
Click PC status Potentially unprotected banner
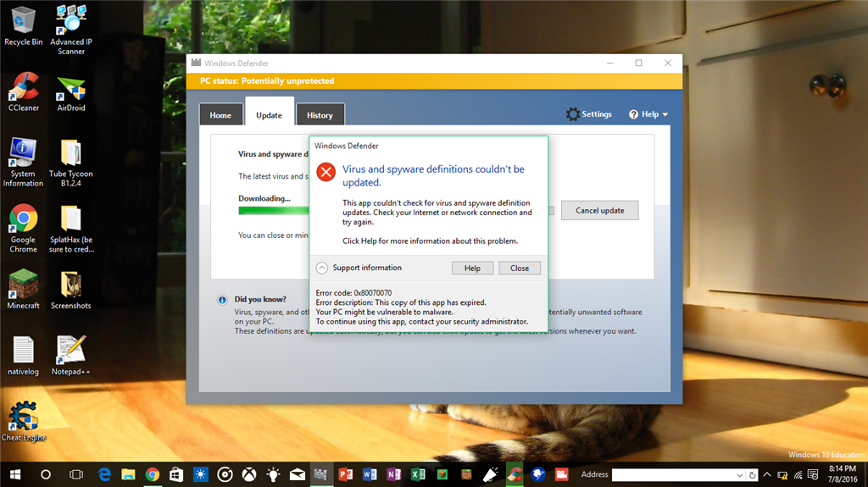coord(434,80)
